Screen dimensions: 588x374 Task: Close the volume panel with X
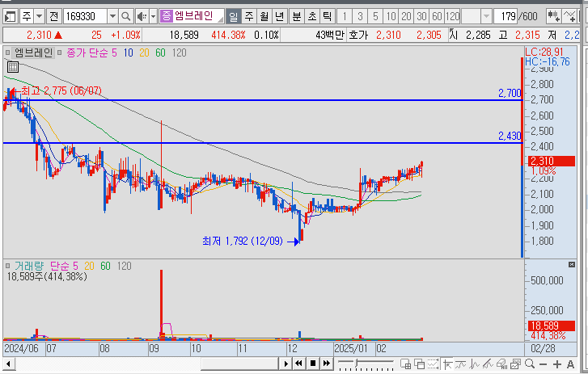572,265
